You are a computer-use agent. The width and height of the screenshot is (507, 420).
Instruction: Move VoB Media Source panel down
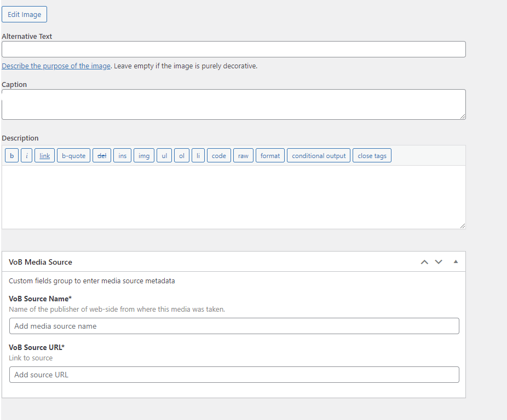point(439,262)
